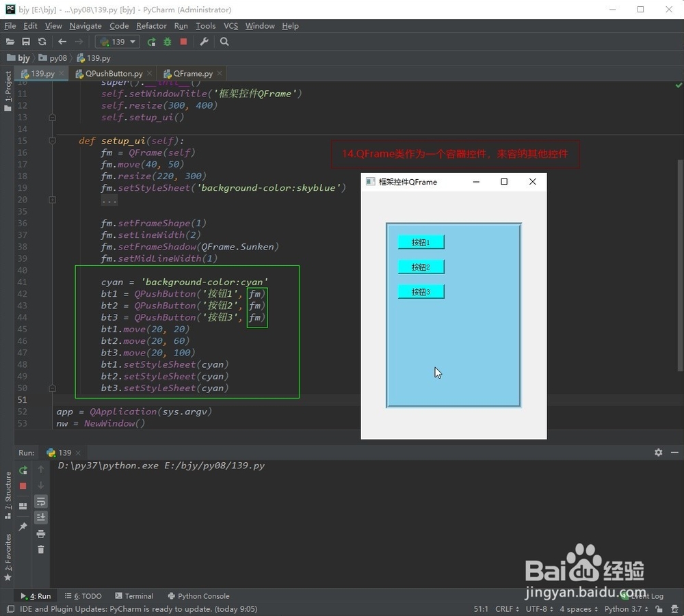Open the Terminal tool window
The width and height of the screenshot is (684, 616).
point(134,596)
